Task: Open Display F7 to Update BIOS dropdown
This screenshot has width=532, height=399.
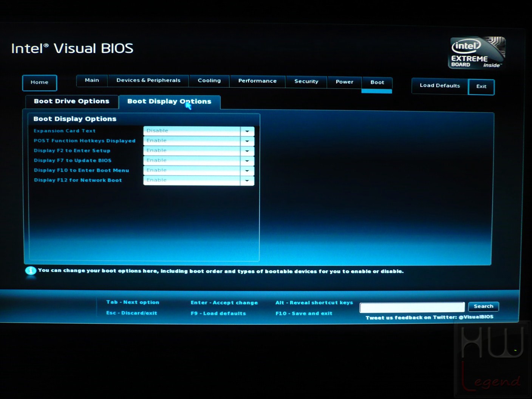Action: [199, 160]
